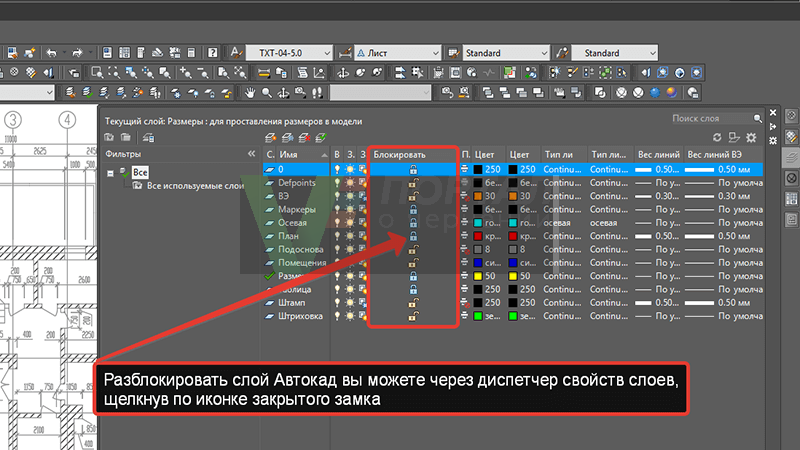Open the Лист dimension style dropdown
This screenshot has height=450, width=800.
tap(435, 53)
